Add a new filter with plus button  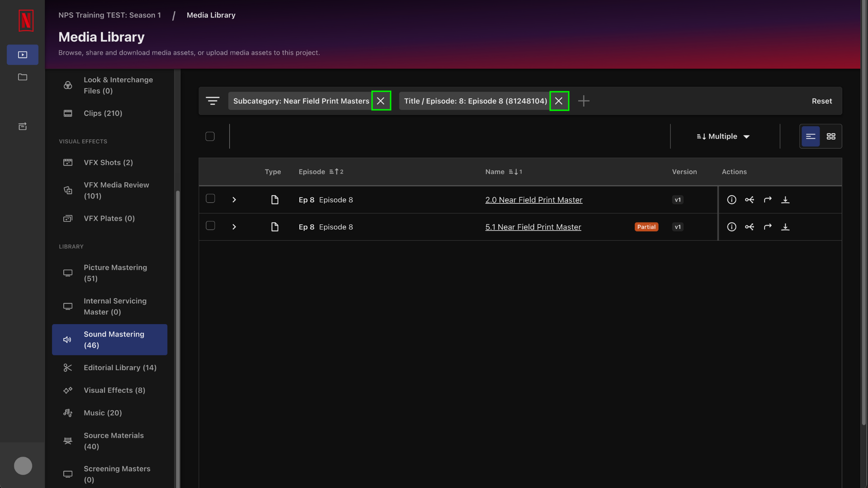584,101
